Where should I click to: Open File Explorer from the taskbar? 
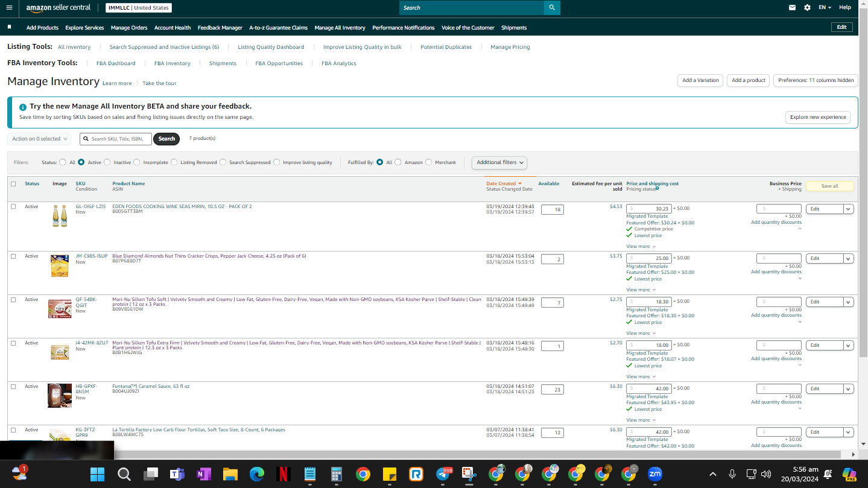(x=230, y=474)
